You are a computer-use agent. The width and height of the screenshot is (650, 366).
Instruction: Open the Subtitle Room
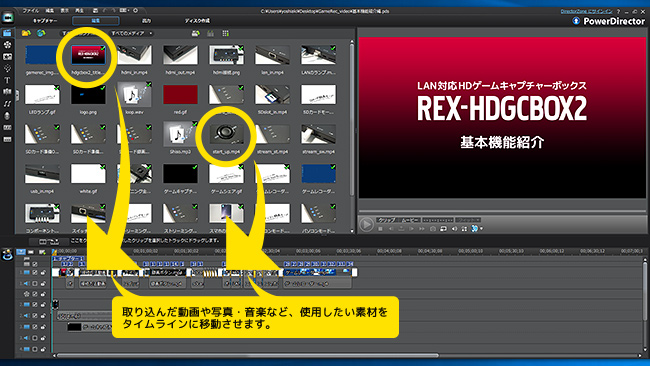(x=7, y=140)
